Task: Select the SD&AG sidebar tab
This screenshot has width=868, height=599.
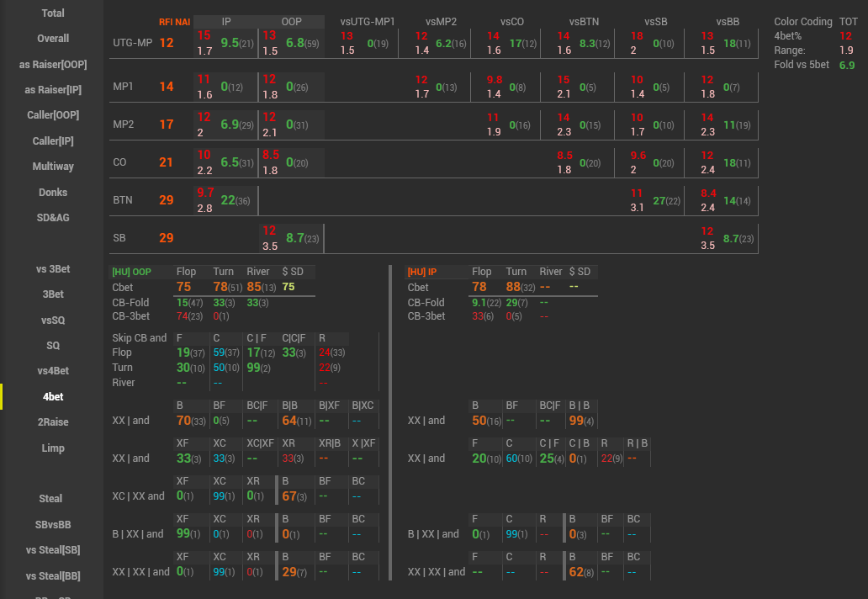Action: click(x=52, y=218)
